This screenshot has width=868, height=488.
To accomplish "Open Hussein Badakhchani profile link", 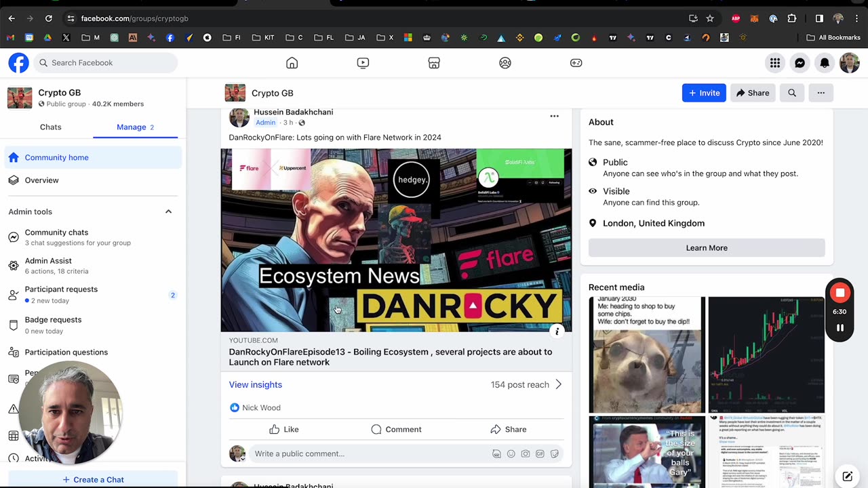I will point(293,112).
